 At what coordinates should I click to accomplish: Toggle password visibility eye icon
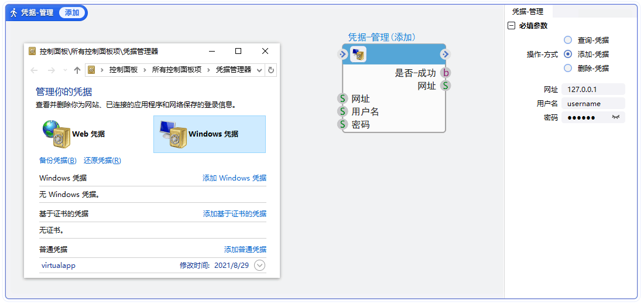(615, 118)
